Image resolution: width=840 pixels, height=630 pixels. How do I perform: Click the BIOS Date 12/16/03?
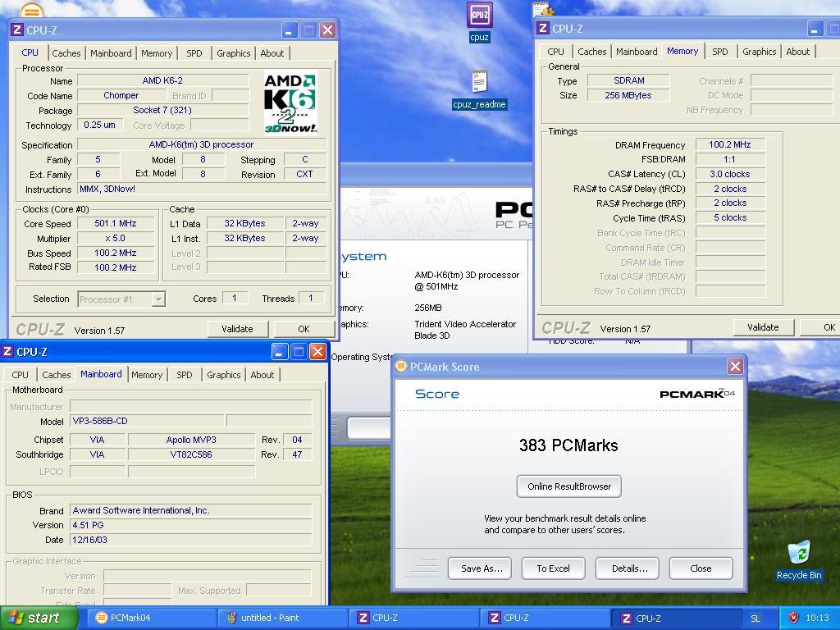[190, 540]
